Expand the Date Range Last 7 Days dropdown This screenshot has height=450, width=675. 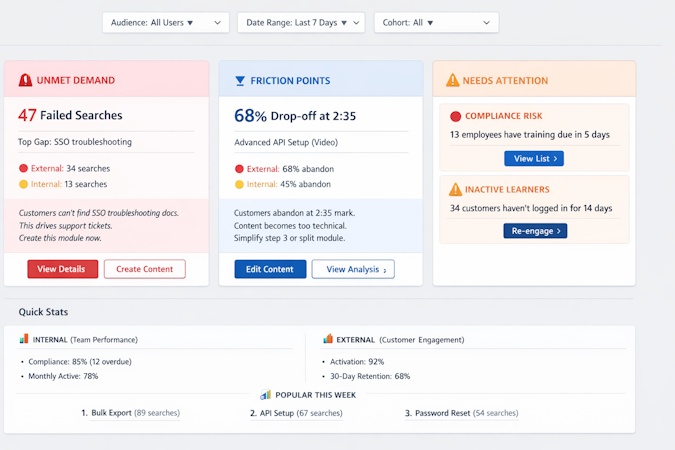[x=301, y=22]
